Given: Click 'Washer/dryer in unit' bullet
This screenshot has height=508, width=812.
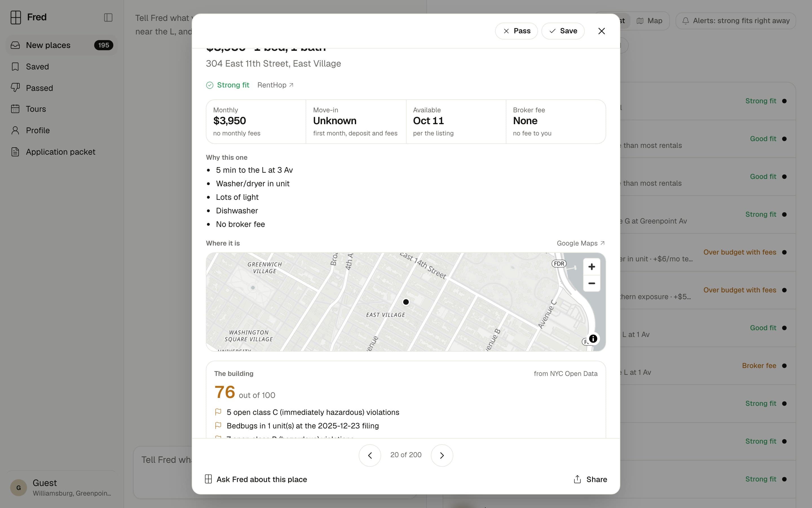Looking at the screenshot, I should 253,184.
